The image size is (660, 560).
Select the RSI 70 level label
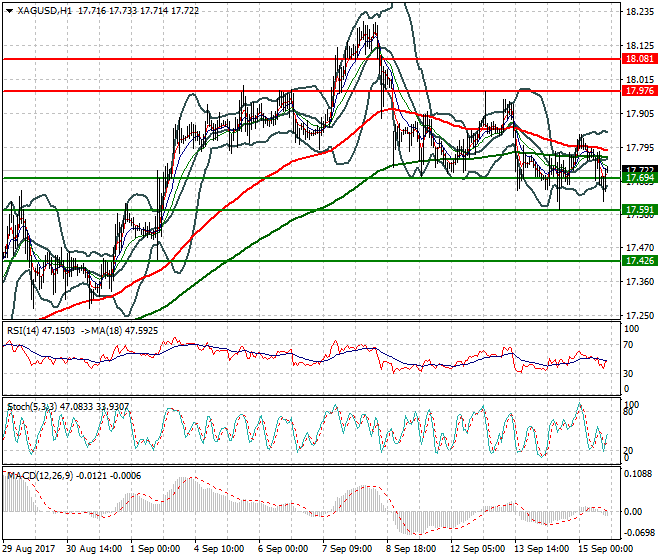[628, 345]
